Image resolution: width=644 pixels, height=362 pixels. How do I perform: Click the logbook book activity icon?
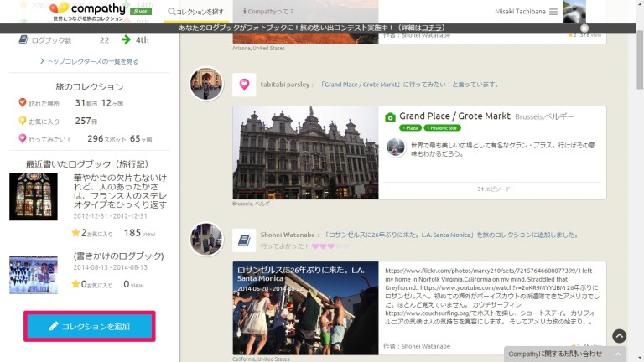click(x=244, y=240)
